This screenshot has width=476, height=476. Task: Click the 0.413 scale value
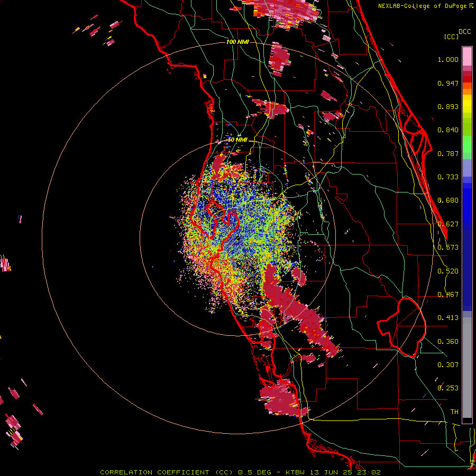point(448,318)
